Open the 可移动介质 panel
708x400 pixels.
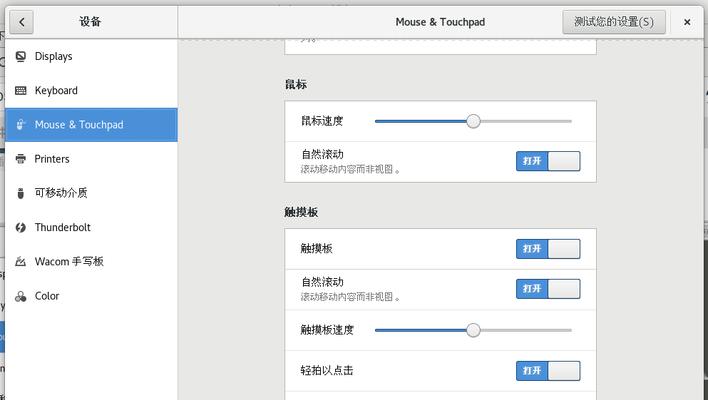coord(91,193)
